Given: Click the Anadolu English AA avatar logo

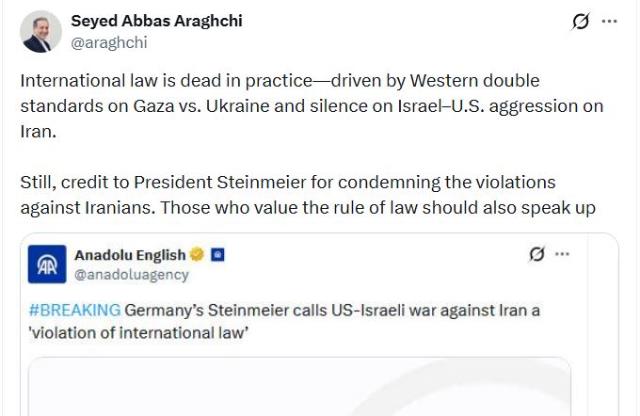Looking at the screenshot, I should click(x=48, y=264).
